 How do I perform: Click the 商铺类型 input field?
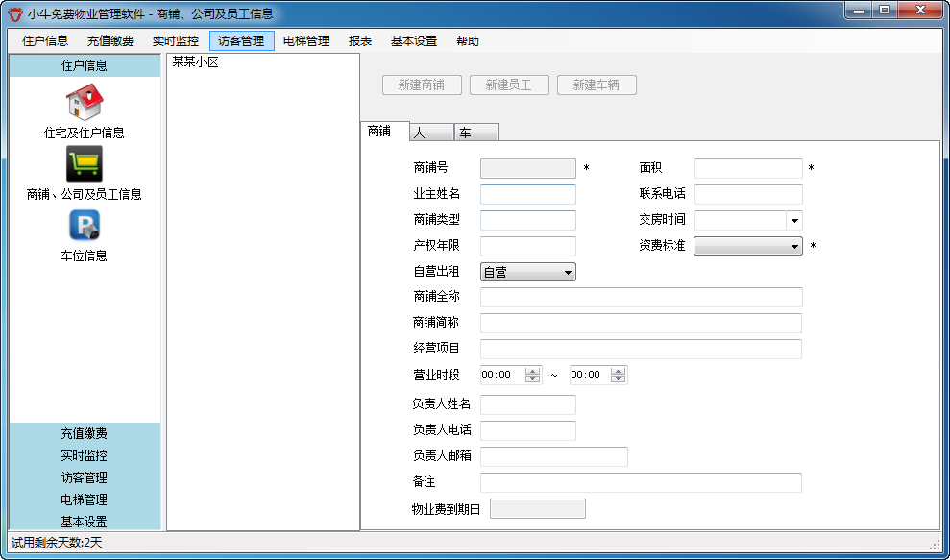coord(527,220)
